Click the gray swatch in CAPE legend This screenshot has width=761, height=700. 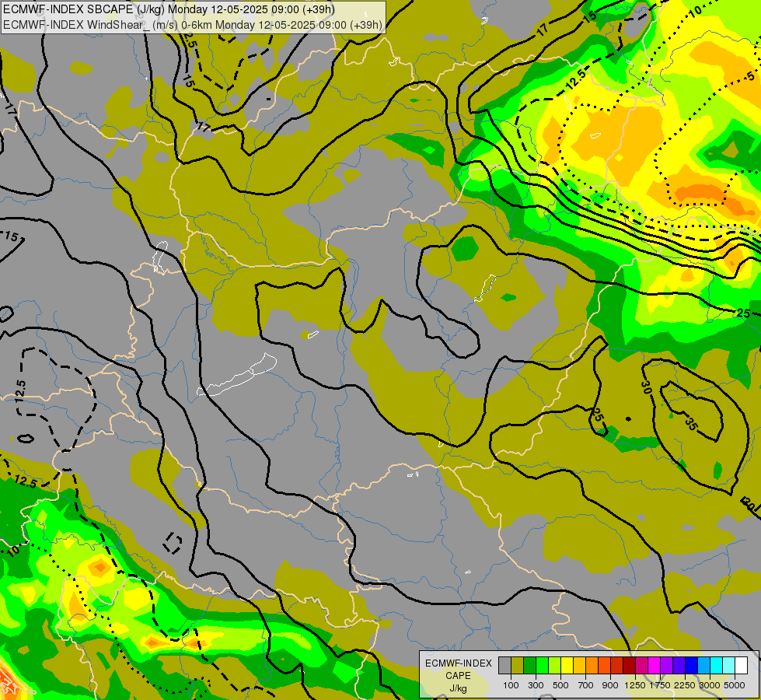click(x=504, y=666)
